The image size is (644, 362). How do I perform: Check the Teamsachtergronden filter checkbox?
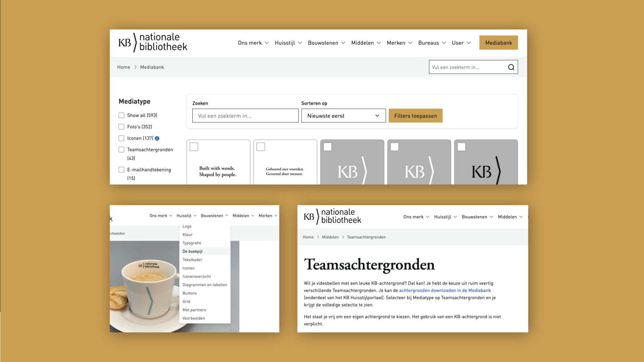121,149
